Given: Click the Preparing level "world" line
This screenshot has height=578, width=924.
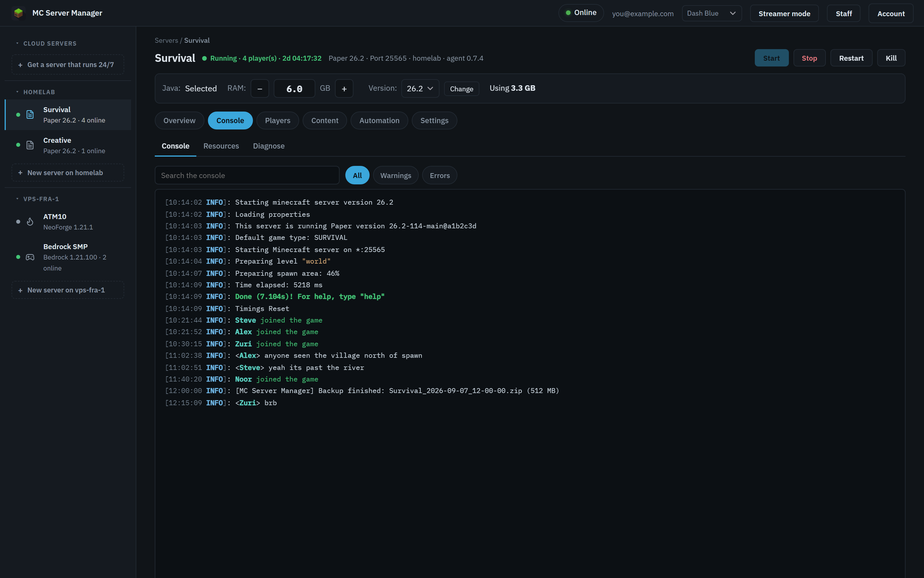Looking at the screenshot, I should (x=248, y=262).
